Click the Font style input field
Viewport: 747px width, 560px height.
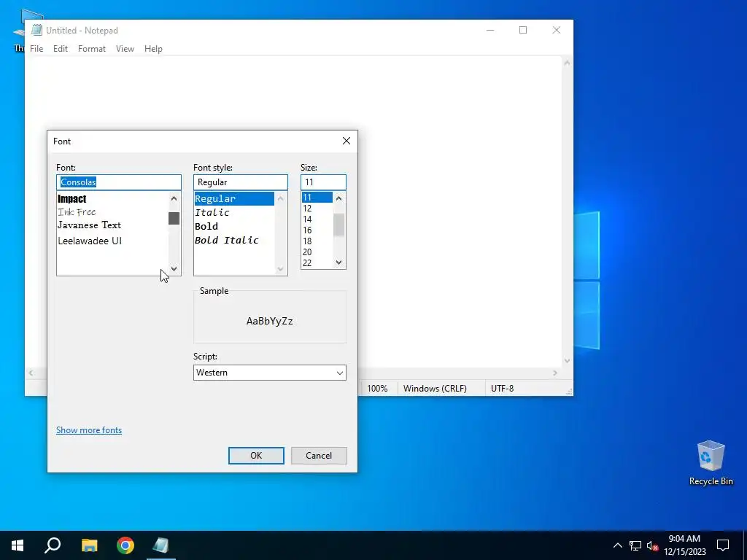coord(241,182)
